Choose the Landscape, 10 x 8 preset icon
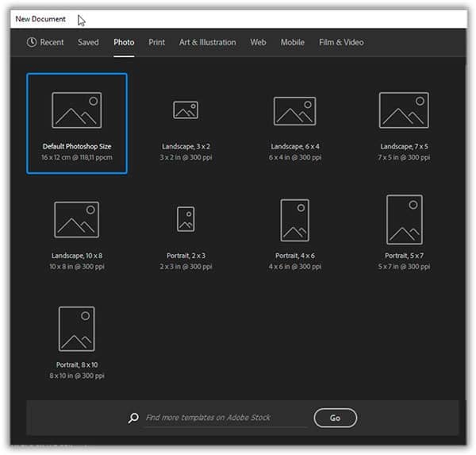476x455 pixels. 76,219
